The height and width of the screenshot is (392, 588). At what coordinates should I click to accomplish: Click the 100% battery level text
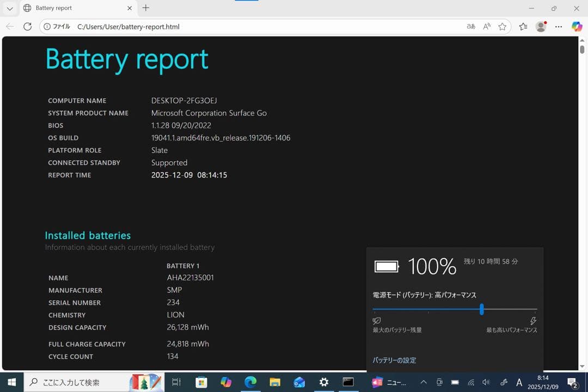point(432,266)
